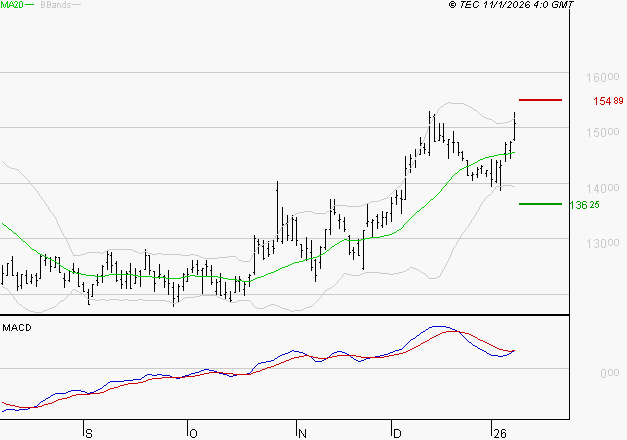
Task: Click the MA20 legend label
Action: point(12,5)
